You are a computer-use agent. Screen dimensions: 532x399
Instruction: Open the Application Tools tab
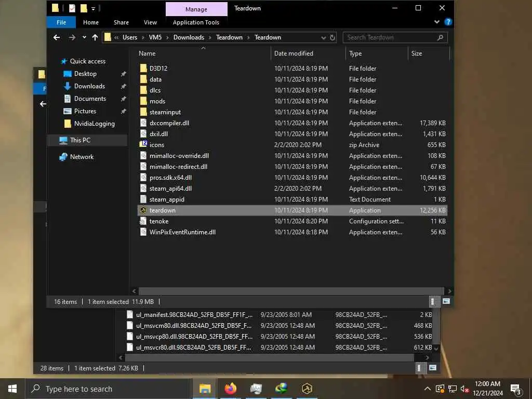[196, 22]
